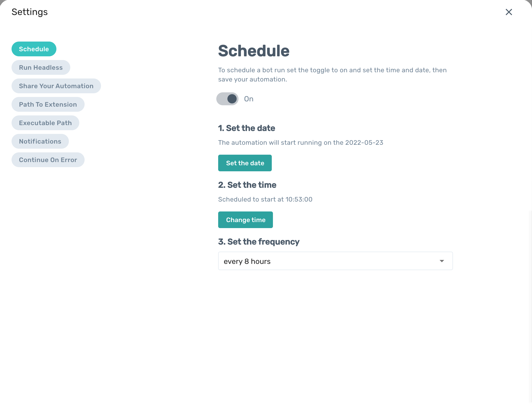The image size is (532, 404).
Task: Select the Schedule settings tab
Action: pos(34,49)
